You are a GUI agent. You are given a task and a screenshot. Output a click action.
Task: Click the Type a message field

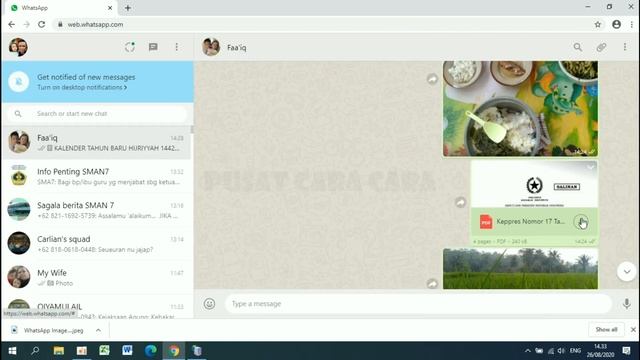(418, 304)
